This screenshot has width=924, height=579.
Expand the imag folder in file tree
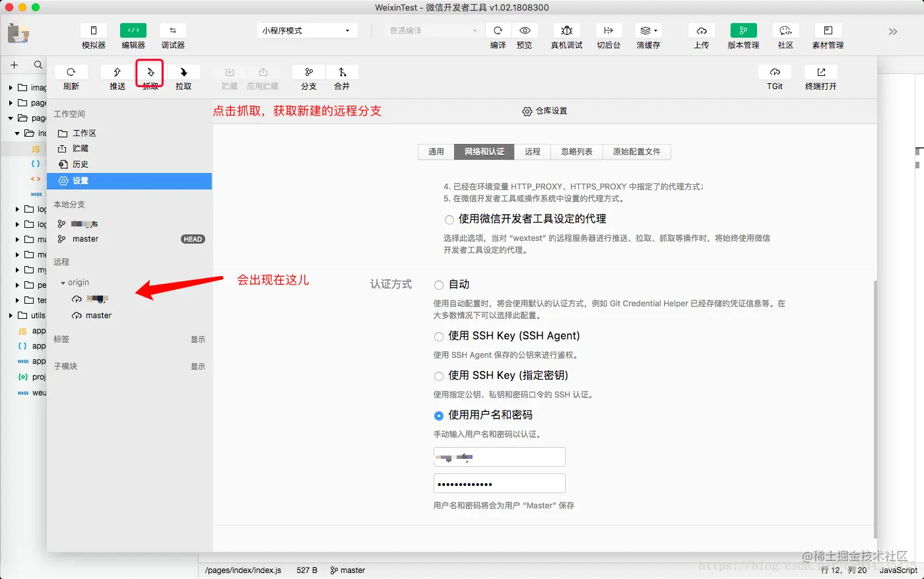pos(11,87)
